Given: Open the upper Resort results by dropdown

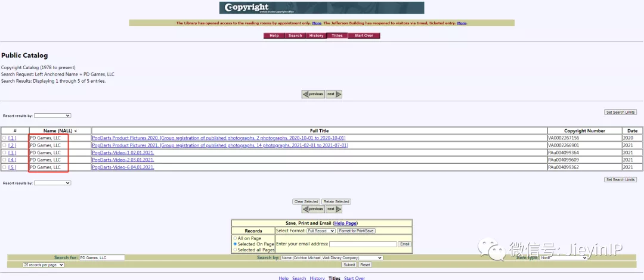Looking at the screenshot, I should [52, 116].
